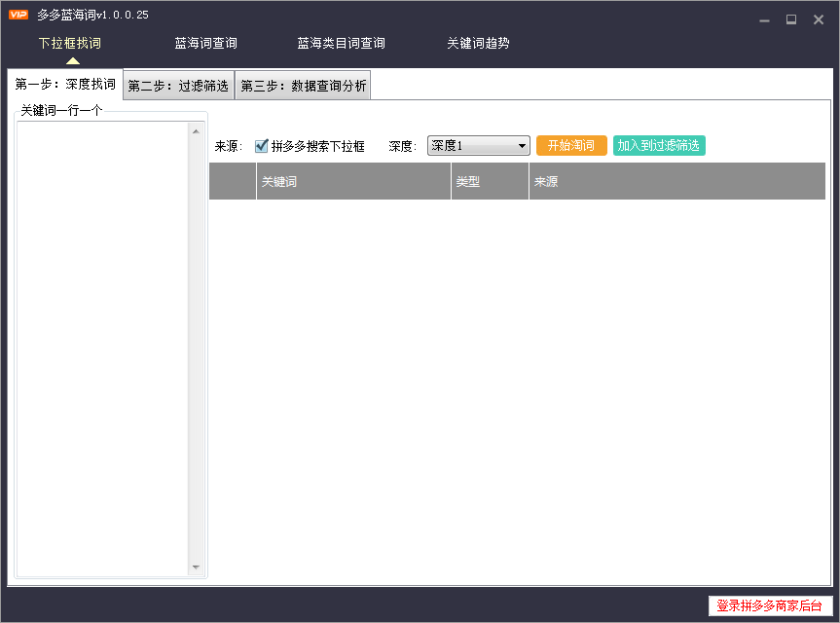Close the 多多蓝海词 window
Viewport: 840px width, 623px height.
coord(819,19)
